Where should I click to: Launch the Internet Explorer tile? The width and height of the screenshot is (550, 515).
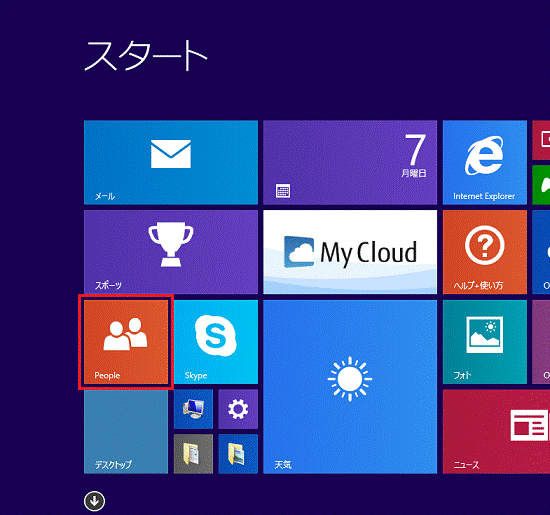[485, 162]
